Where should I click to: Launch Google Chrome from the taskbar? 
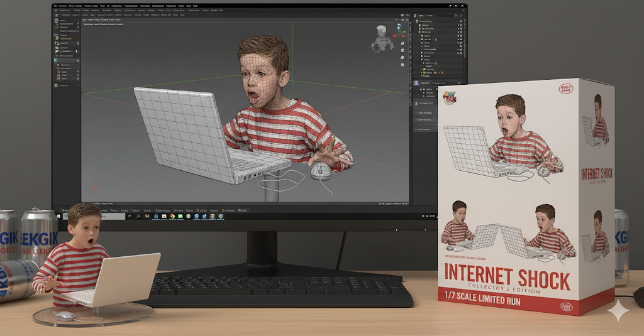pyautogui.click(x=172, y=216)
